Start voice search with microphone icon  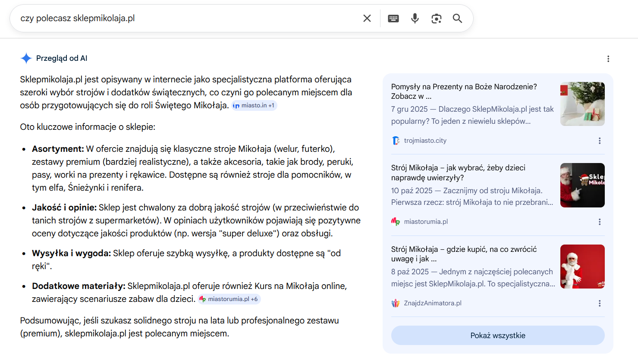[x=415, y=18]
